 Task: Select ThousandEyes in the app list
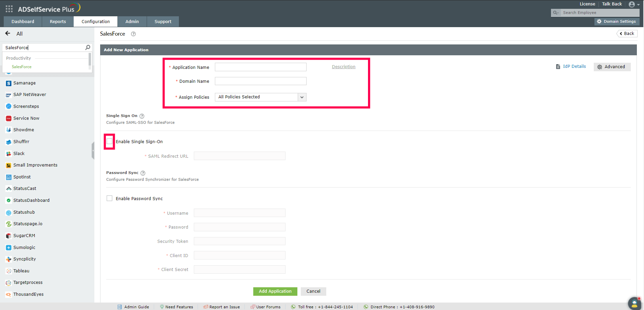[29, 294]
